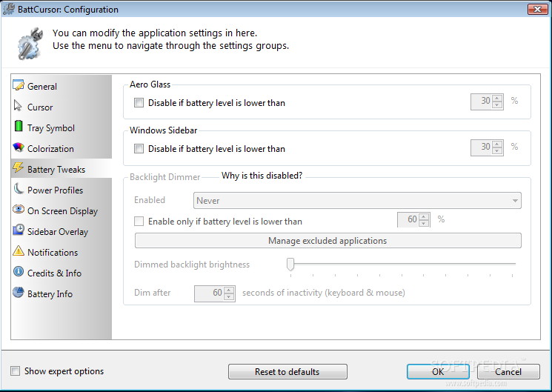Click the Aero Glass percentage field
This screenshot has height=392, width=552.
pyautogui.click(x=482, y=102)
